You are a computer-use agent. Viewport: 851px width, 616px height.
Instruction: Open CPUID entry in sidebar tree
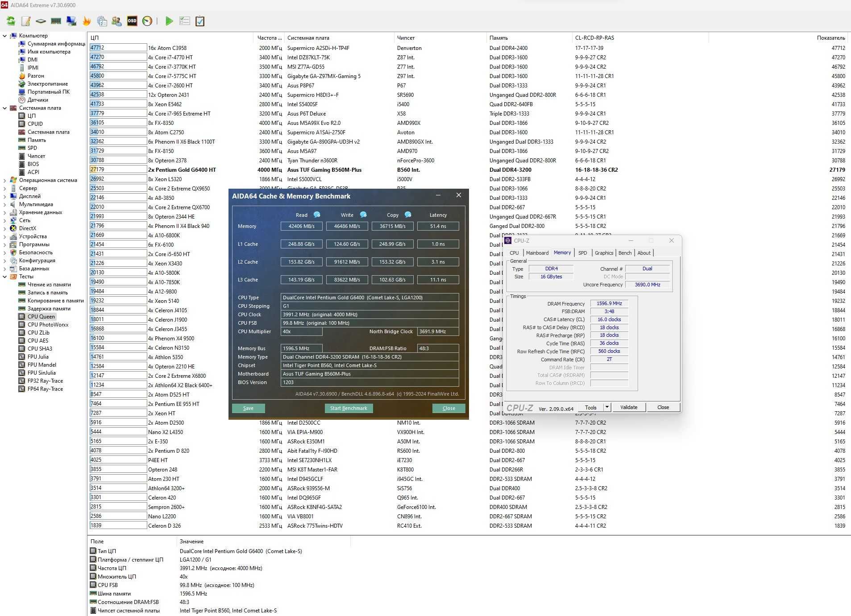pos(35,124)
